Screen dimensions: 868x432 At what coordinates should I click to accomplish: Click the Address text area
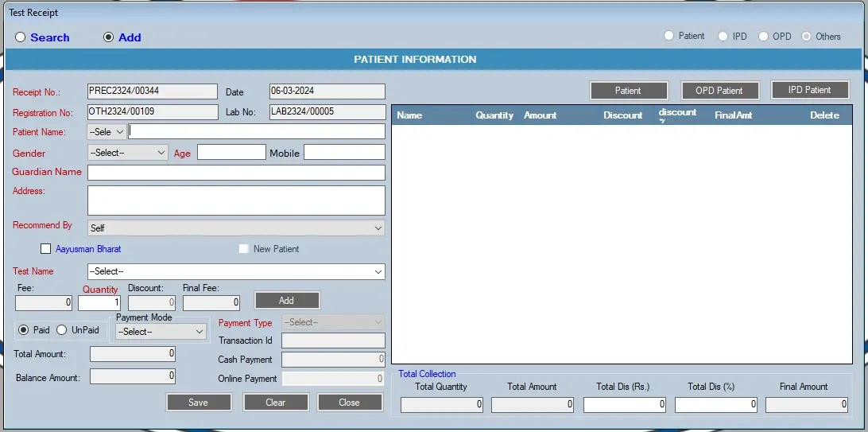point(236,200)
